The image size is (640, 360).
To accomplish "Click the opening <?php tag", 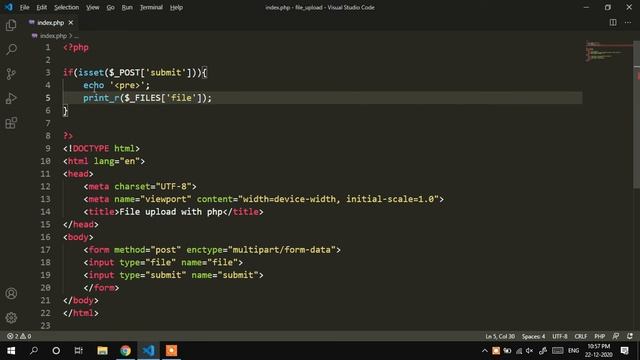I will [x=76, y=47].
